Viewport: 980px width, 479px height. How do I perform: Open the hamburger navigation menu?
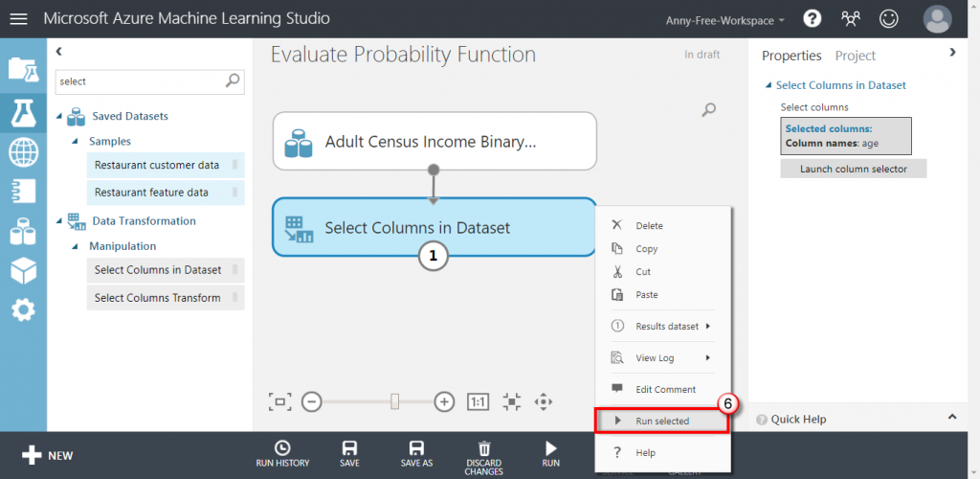click(x=19, y=19)
